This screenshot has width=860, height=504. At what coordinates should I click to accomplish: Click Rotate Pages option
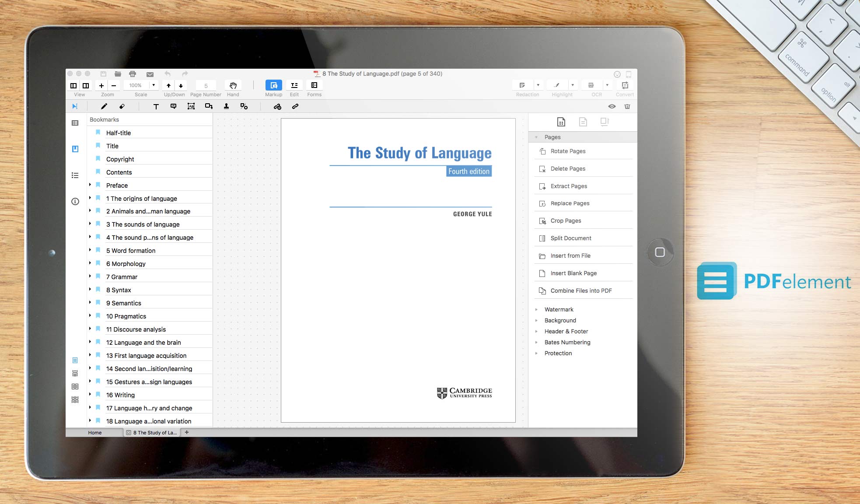tap(568, 151)
